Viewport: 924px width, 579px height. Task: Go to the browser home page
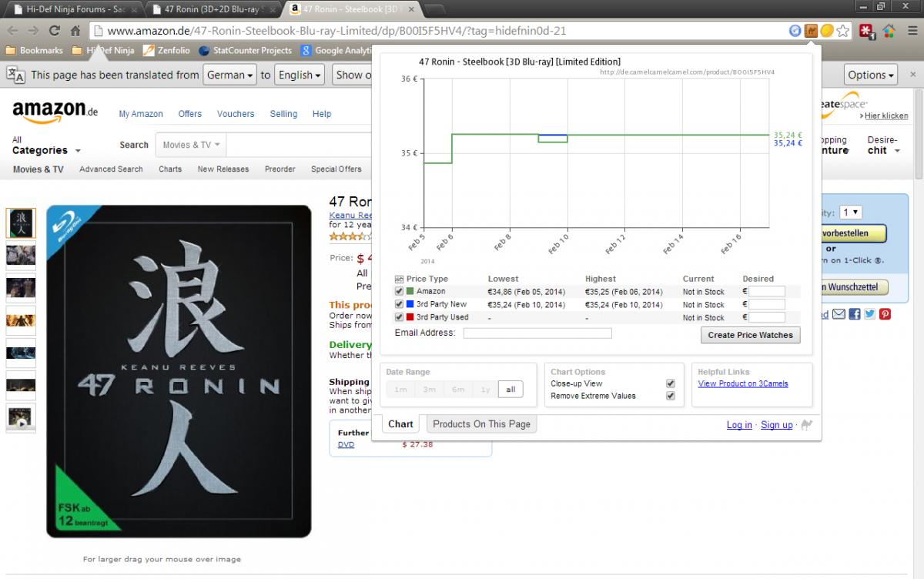tap(75, 31)
